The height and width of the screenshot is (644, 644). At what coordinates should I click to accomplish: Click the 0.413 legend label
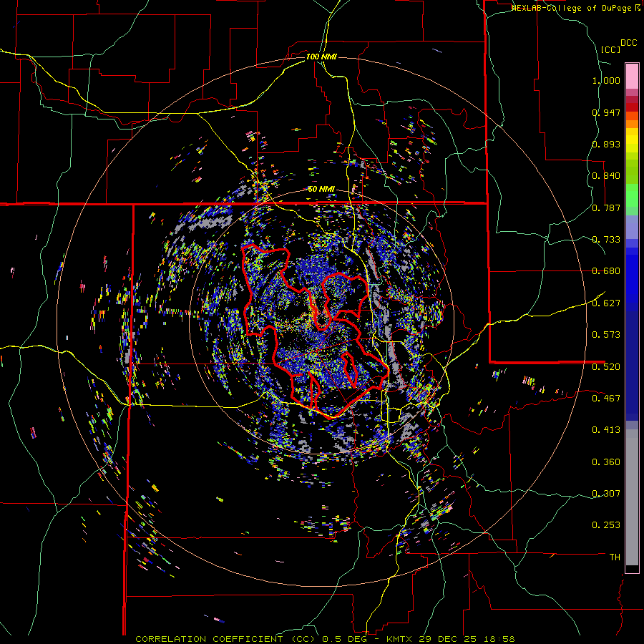click(606, 430)
